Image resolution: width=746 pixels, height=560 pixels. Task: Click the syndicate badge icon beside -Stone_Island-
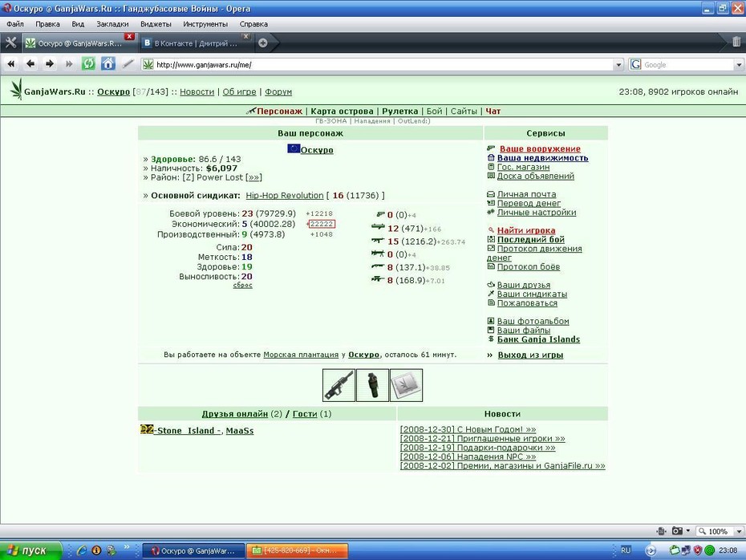[147, 429]
